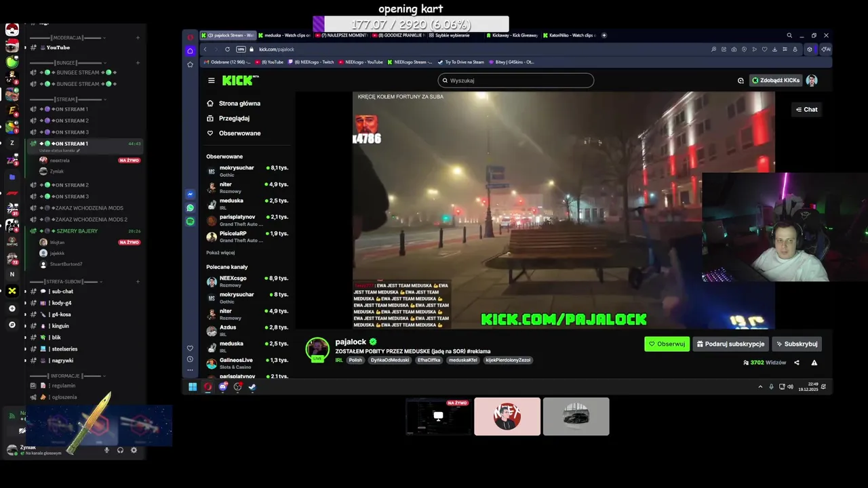This screenshot has height=488, width=868.
Task: Toggle Discord microphone mute
Action: 106,450
